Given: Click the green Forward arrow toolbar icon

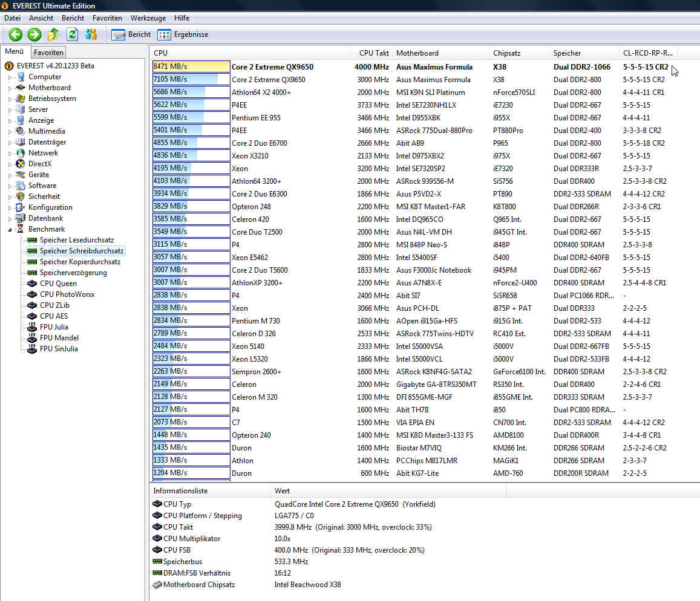Looking at the screenshot, I should 34,34.
